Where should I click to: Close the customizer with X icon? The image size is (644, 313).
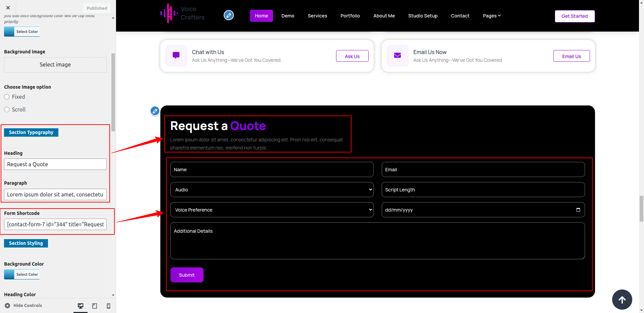(x=8, y=8)
